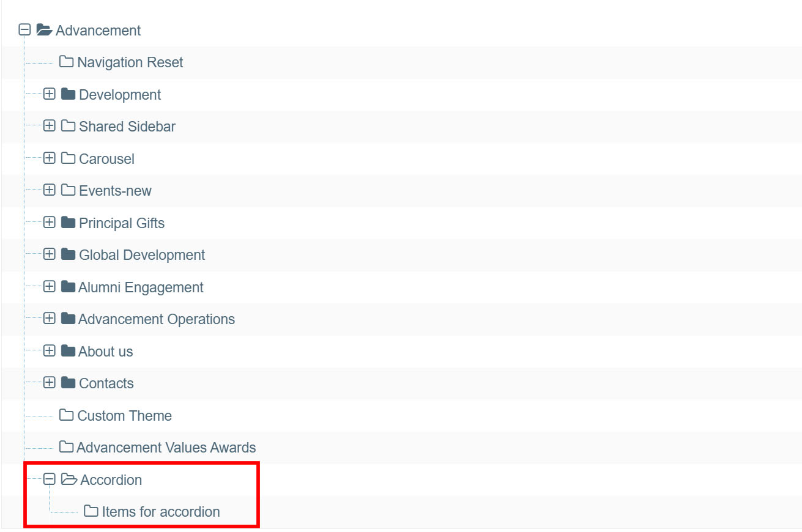802x532 pixels.
Task: Expand the Contacts folder node
Action: pos(50,383)
